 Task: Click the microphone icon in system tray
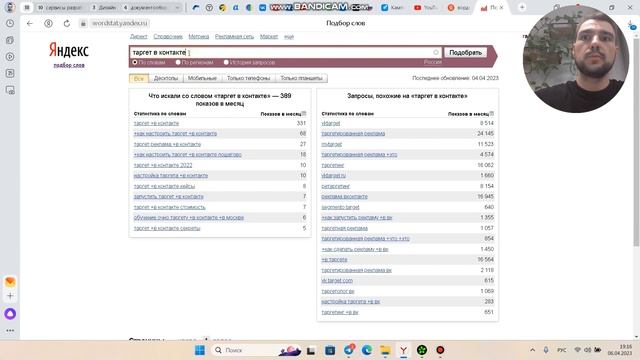coord(546,350)
